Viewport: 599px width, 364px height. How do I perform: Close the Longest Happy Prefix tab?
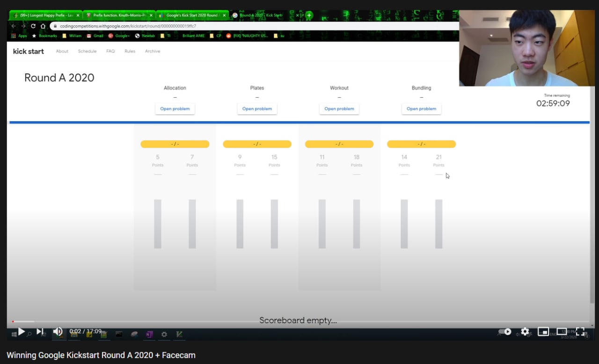click(x=78, y=15)
